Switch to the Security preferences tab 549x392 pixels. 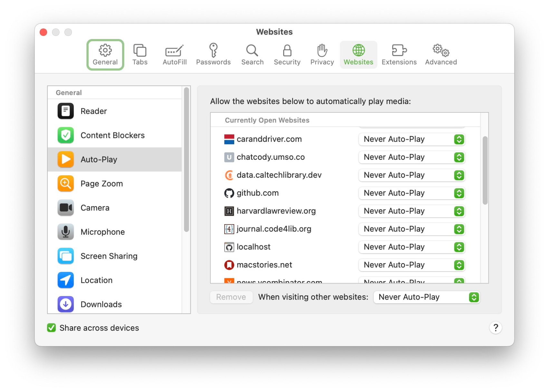[x=287, y=55]
